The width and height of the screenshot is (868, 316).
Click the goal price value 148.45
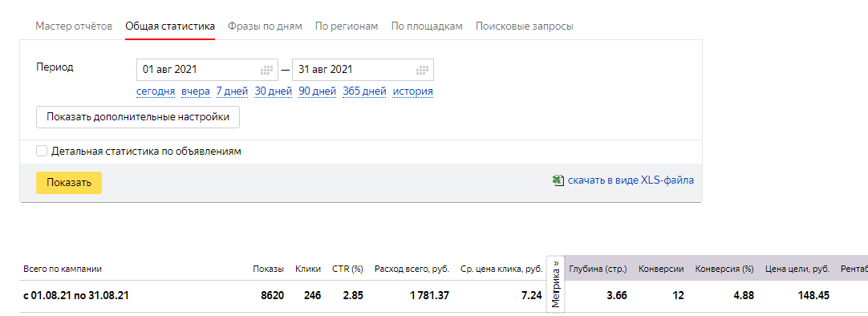click(x=813, y=295)
